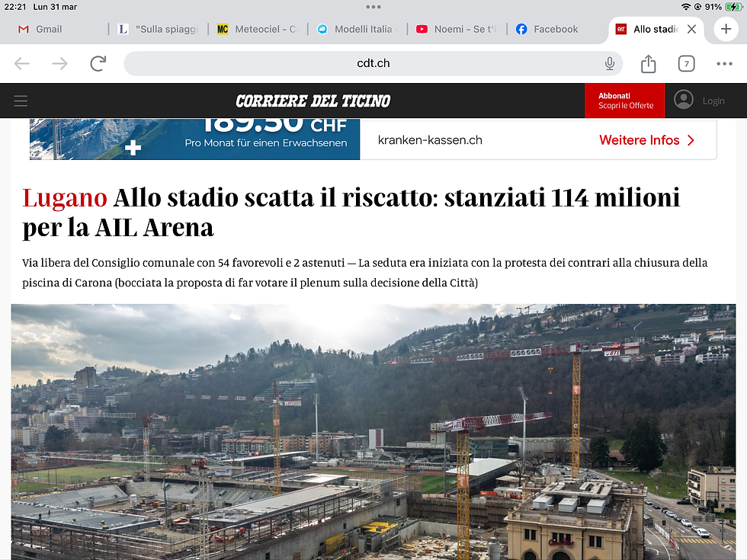Go back using the left arrow icon

22,63
